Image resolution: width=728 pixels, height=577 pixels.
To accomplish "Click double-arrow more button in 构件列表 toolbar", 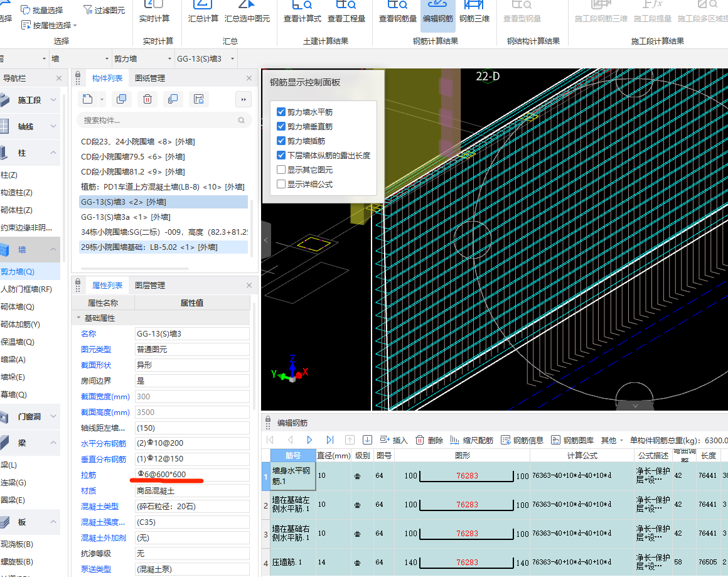I will pyautogui.click(x=244, y=99).
